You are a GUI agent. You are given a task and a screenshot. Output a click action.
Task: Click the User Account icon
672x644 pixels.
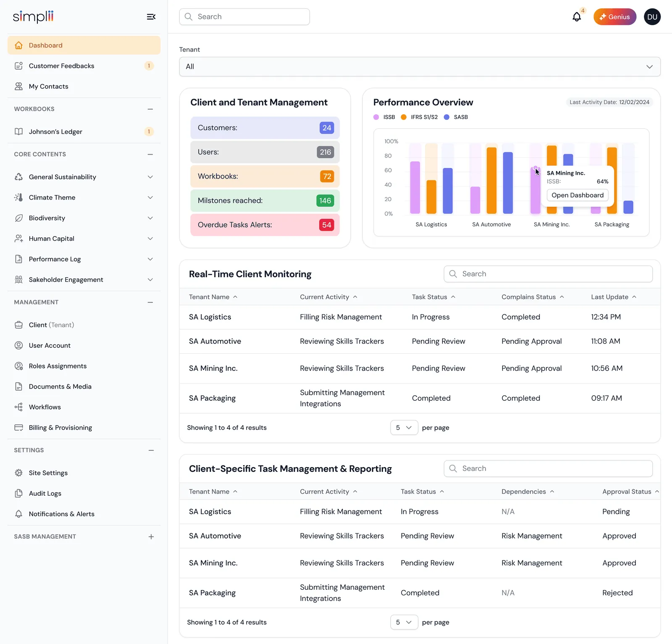18,345
